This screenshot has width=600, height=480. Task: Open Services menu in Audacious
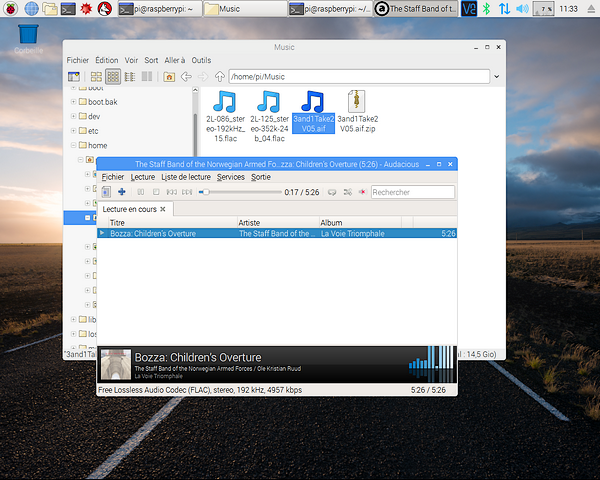click(231, 177)
